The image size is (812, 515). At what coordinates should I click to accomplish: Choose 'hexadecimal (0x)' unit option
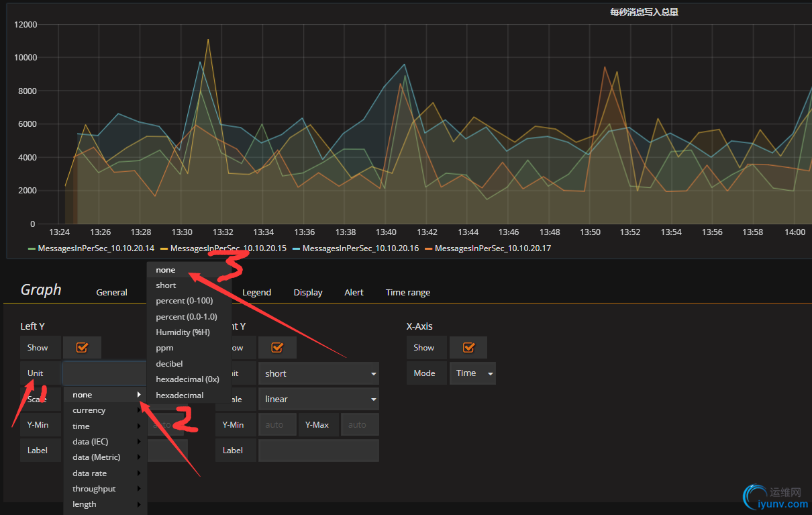tap(187, 379)
